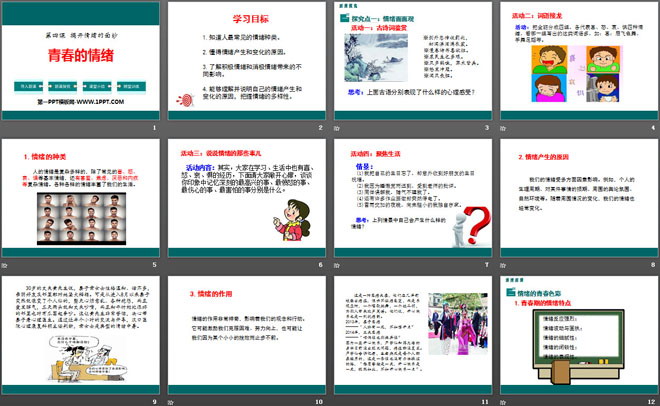Select slide 10 titled 情绪的作用

click(x=247, y=335)
